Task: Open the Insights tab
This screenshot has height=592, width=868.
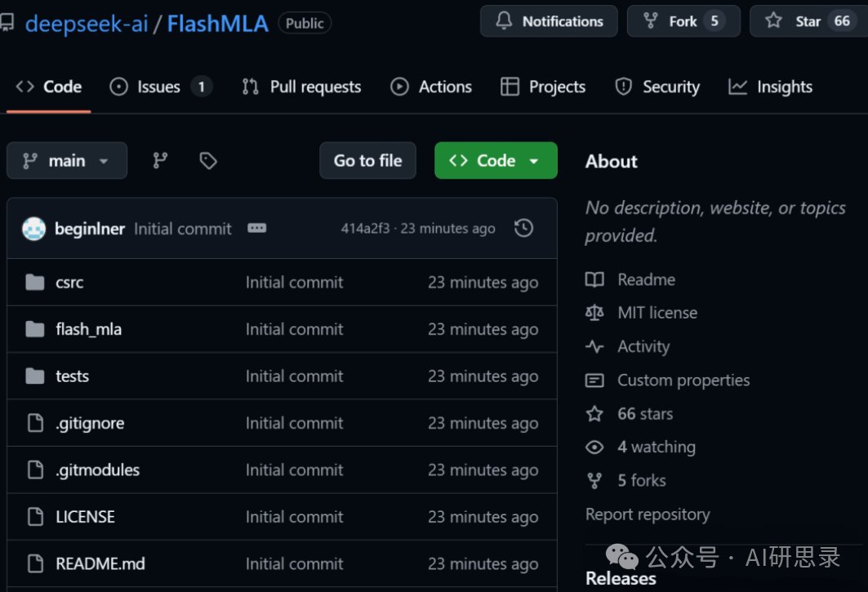Action: click(770, 87)
